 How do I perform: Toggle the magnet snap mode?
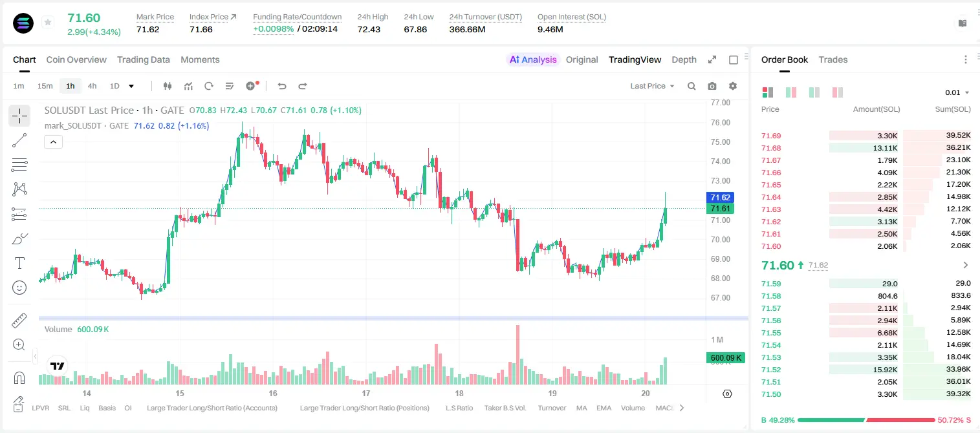point(19,378)
